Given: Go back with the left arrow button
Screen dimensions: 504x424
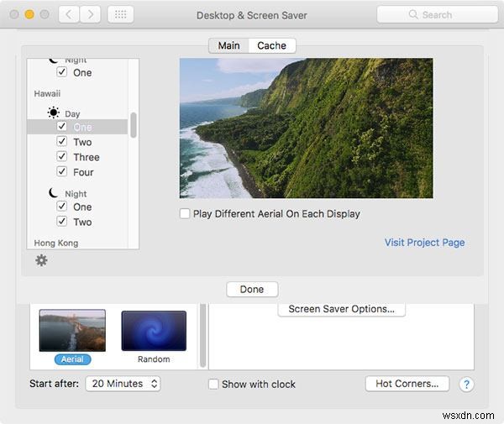Looking at the screenshot, I should tap(69, 14).
